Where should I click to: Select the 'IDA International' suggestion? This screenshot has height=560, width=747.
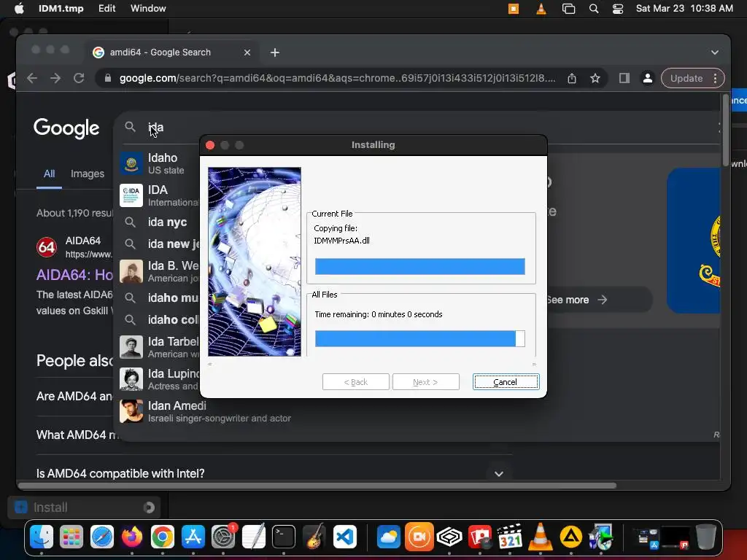160,195
